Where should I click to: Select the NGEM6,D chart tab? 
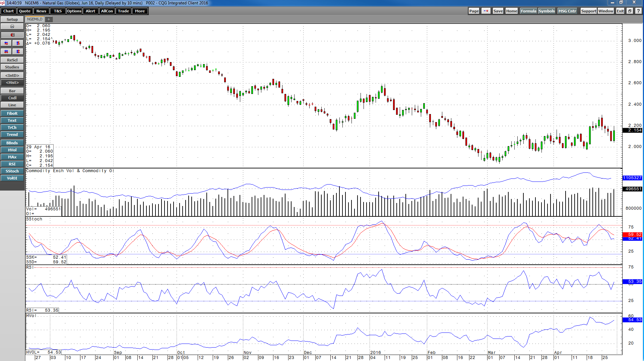point(35,19)
